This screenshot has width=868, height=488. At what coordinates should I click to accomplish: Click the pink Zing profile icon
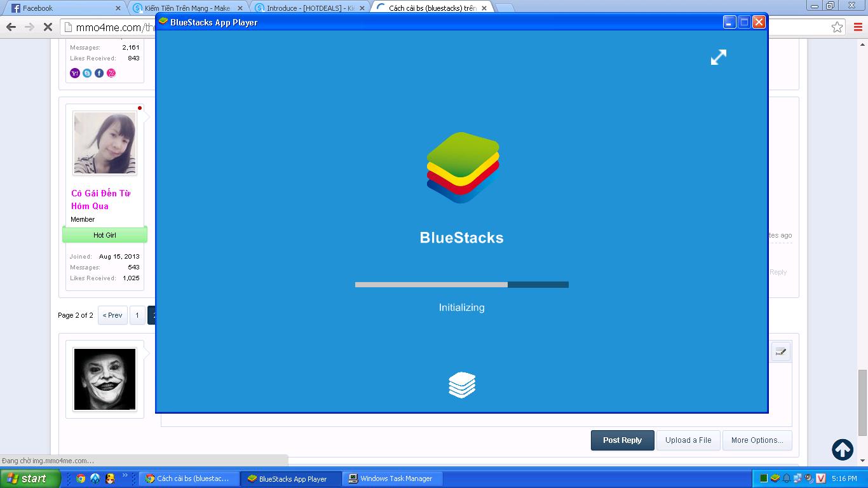coord(111,73)
